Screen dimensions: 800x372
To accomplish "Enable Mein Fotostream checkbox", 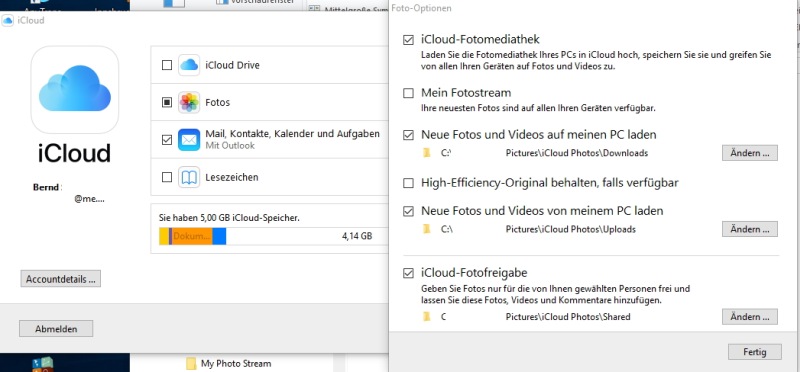I will coord(408,93).
